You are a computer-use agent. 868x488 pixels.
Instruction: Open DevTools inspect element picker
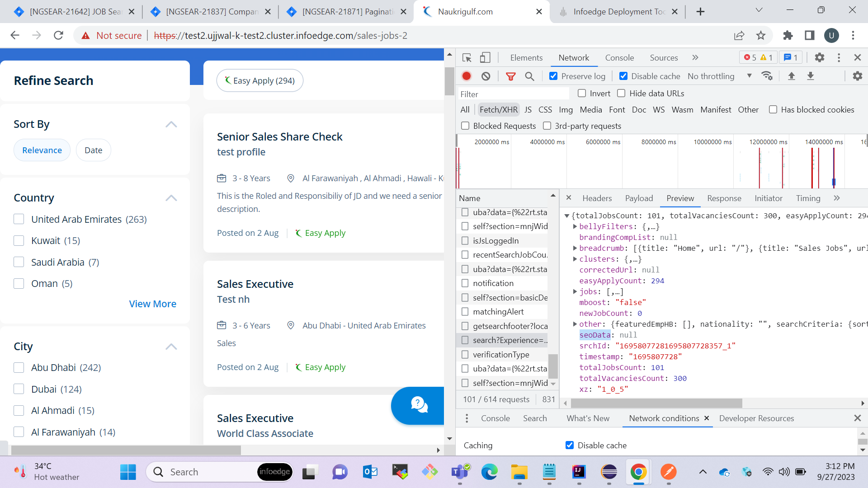[x=467, y=57]
